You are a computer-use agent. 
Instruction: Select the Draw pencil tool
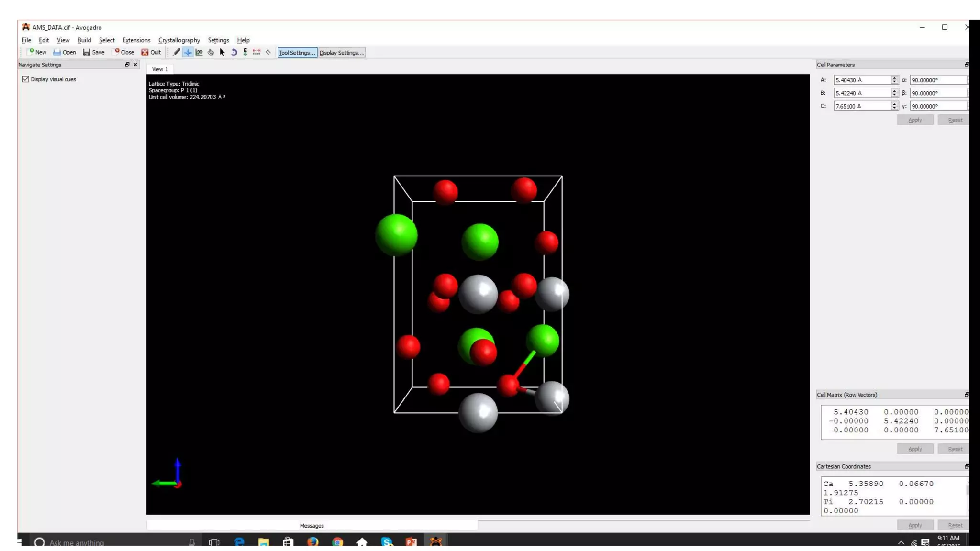[176, 52]
